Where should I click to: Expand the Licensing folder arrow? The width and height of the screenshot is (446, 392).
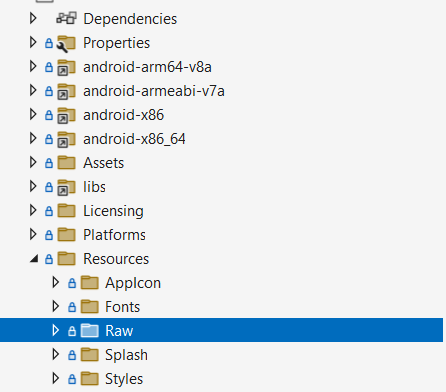pos(33,210)
